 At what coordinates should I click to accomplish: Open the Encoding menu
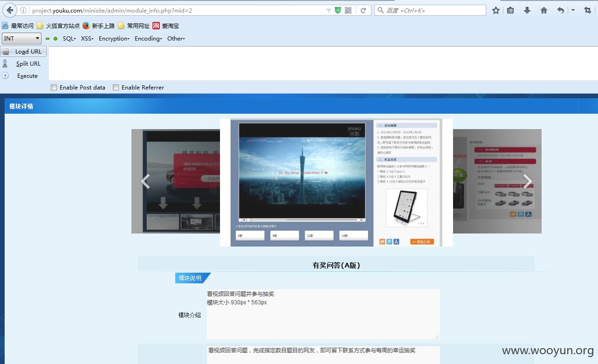(x=148, y=39)
